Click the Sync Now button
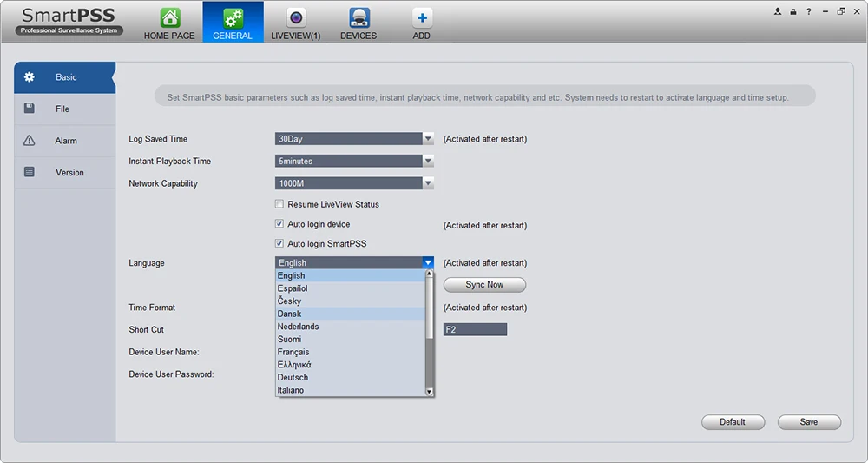 point(484,285)
